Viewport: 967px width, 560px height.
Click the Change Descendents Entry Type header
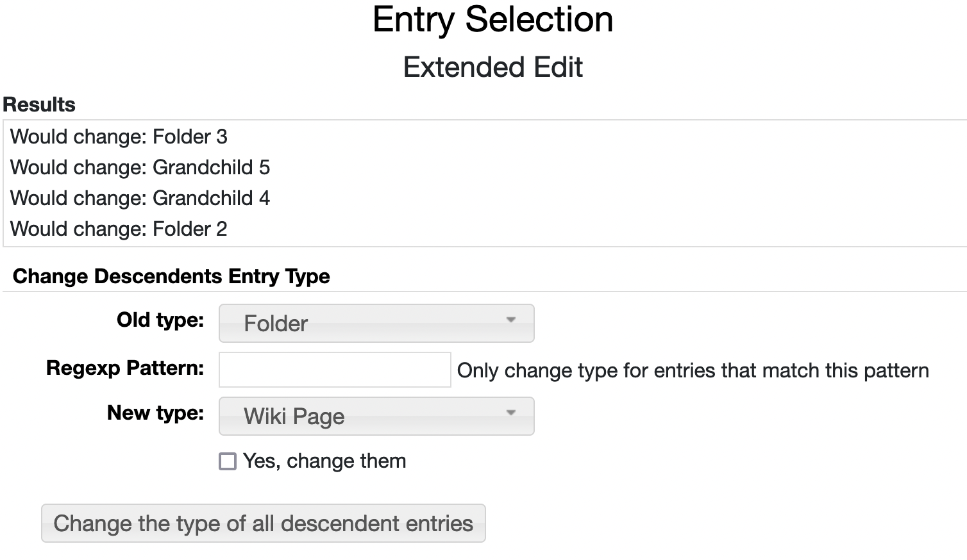[171, 276]
